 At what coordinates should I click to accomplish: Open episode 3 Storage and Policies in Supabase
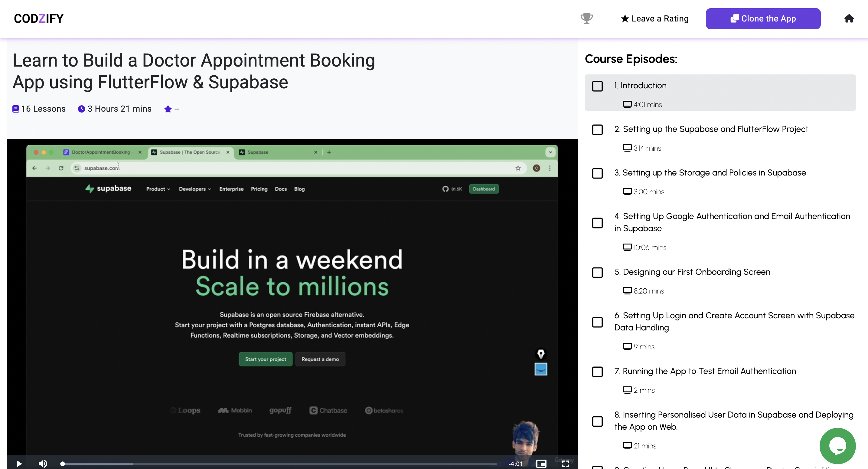[710, 173]
